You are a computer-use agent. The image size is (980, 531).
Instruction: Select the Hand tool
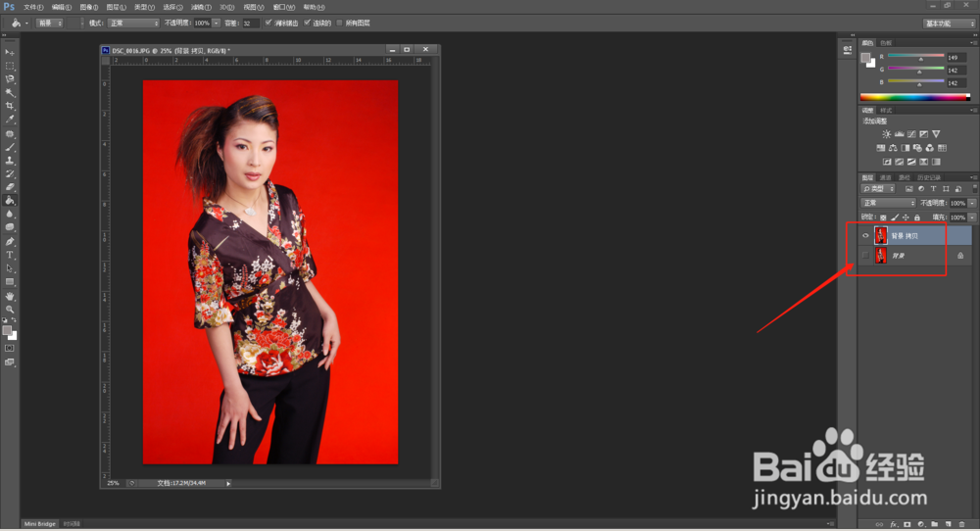coord(10,296)
